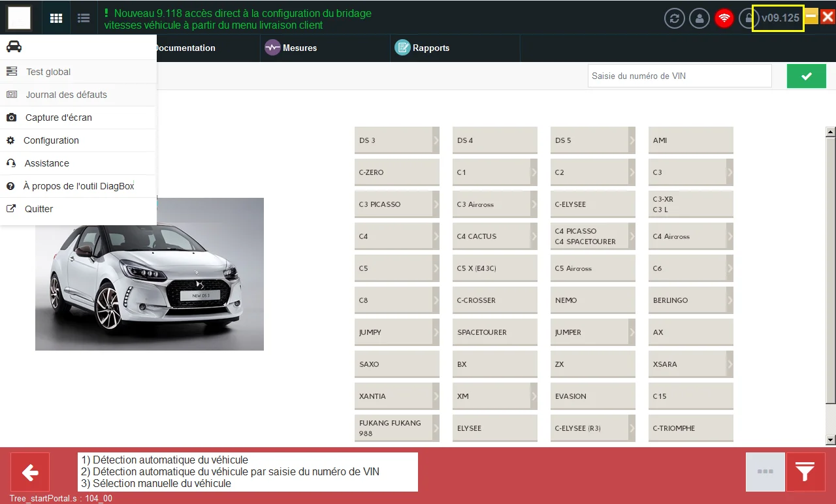
Task: Click the car icon in side menu
Action: [x=14, y=46]
